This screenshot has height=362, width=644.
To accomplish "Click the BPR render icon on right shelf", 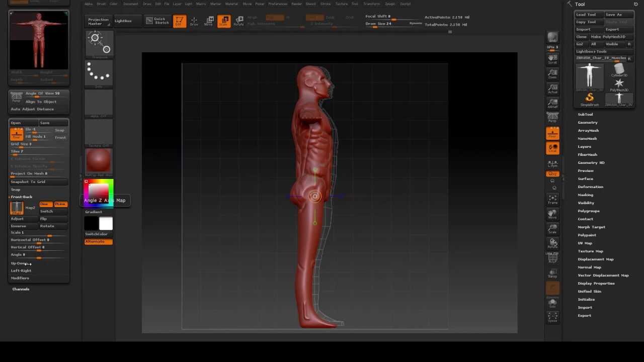I will (552, 38).
